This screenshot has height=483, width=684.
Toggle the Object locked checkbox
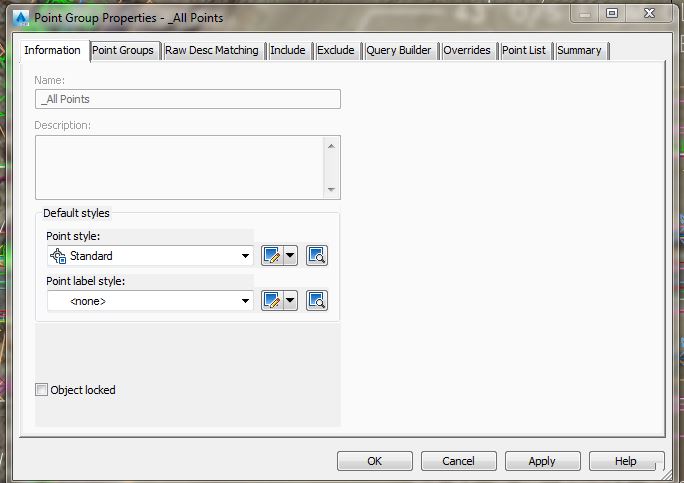41,390
